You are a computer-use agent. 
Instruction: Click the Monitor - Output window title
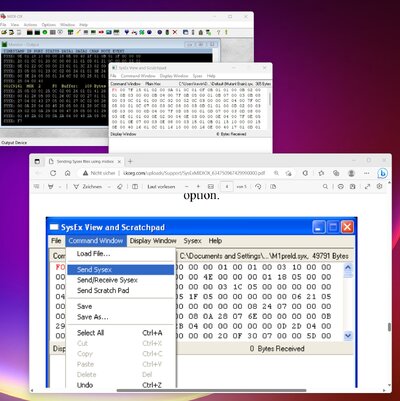24,44
